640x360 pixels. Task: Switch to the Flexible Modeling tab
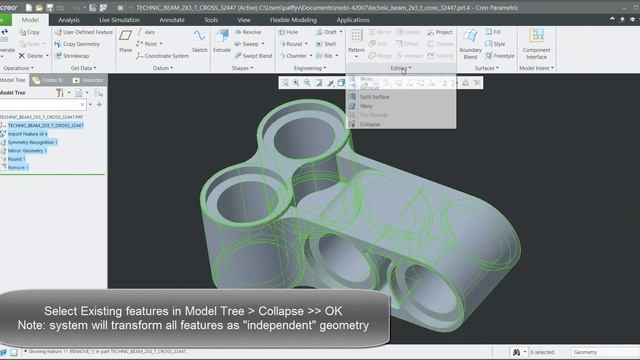[293, 20]
